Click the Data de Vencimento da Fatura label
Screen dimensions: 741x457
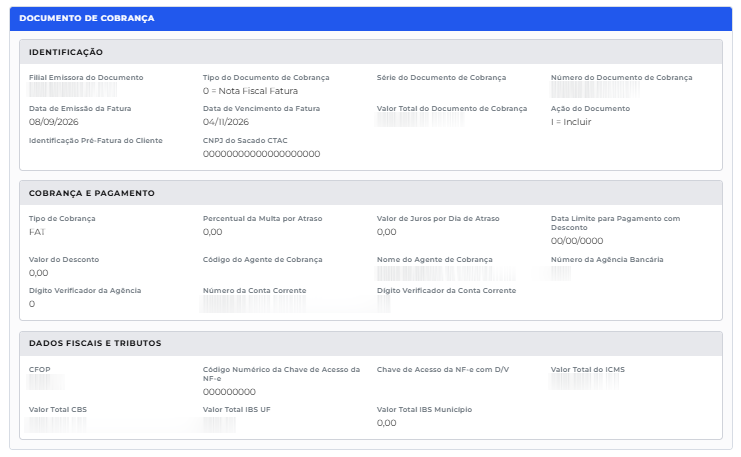click(261, 109)
